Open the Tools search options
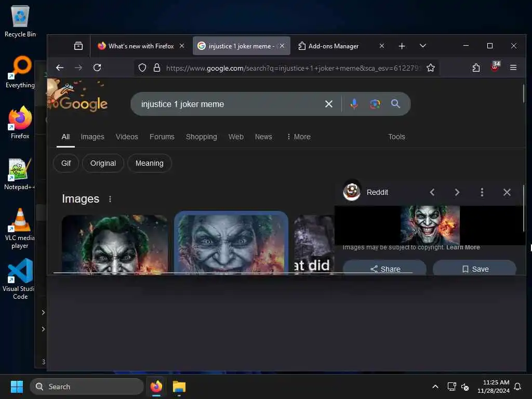 coord(396,137)
